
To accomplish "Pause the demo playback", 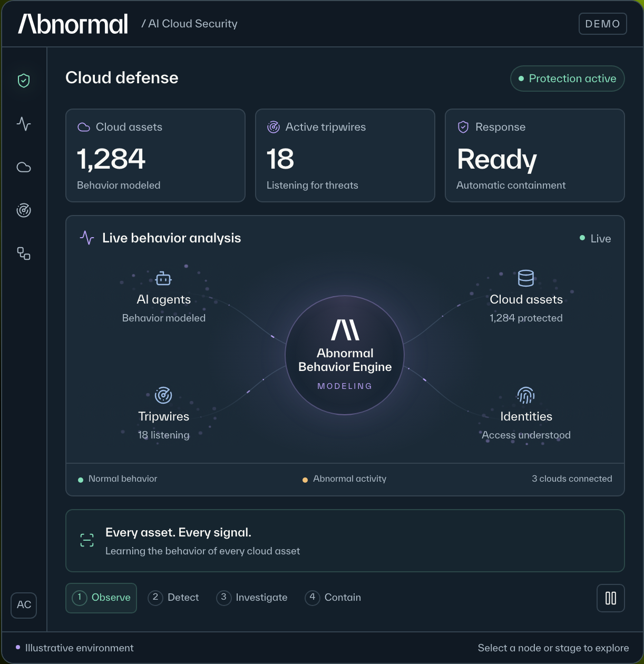I will (x=611, y=598).
